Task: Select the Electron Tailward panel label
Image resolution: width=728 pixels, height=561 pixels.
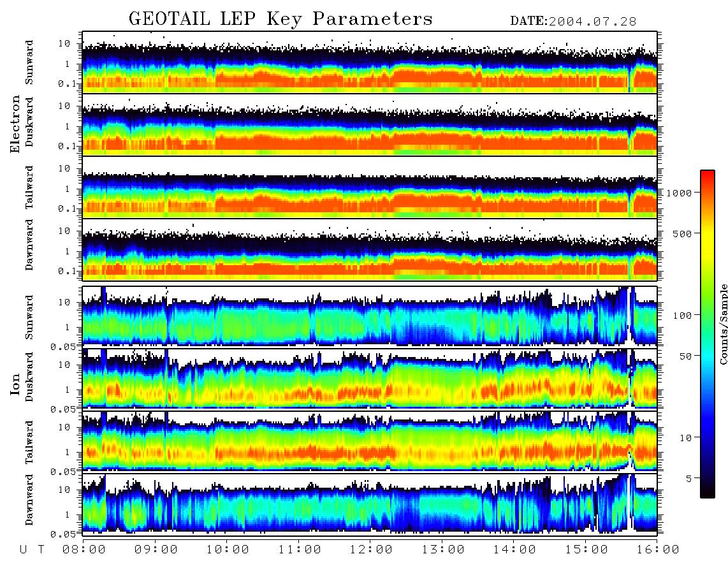Action: pos(29,187)
